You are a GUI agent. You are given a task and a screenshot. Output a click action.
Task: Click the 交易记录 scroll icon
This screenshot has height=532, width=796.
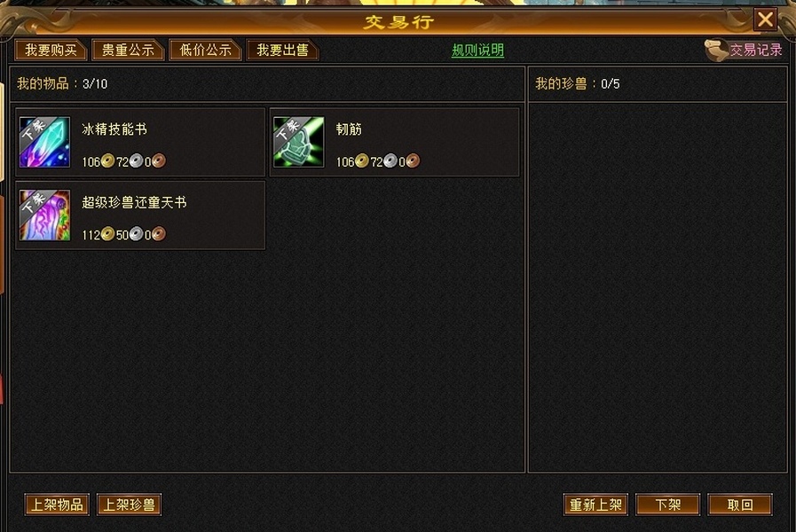716,51
